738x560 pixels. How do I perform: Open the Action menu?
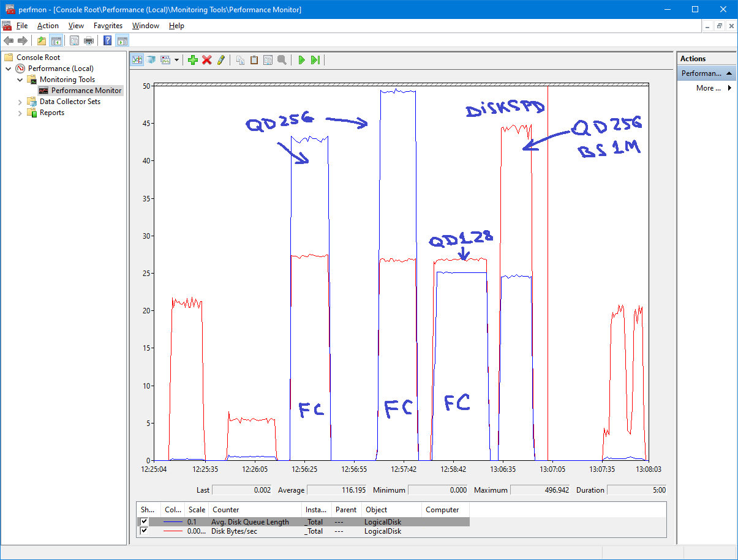click(x=48, y=26)
